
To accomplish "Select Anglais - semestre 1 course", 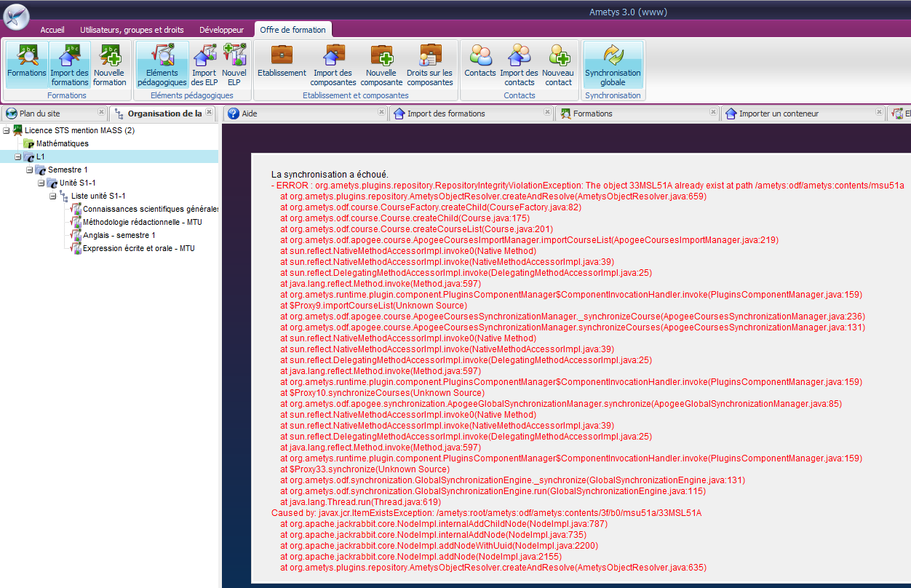I will pos(119,235).
